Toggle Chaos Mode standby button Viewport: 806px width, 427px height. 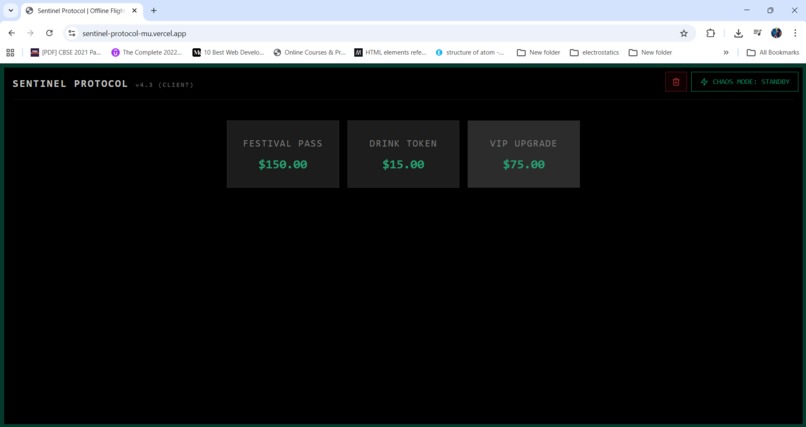745,82
